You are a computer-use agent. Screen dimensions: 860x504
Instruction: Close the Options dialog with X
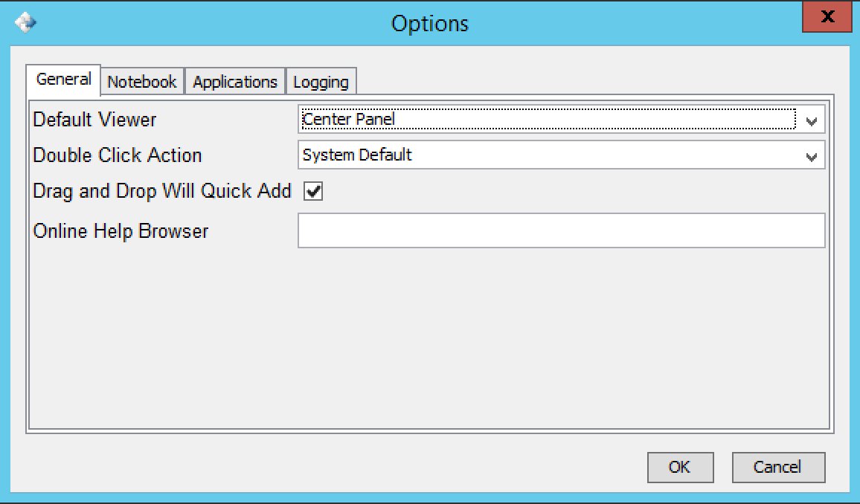point(827,18)
